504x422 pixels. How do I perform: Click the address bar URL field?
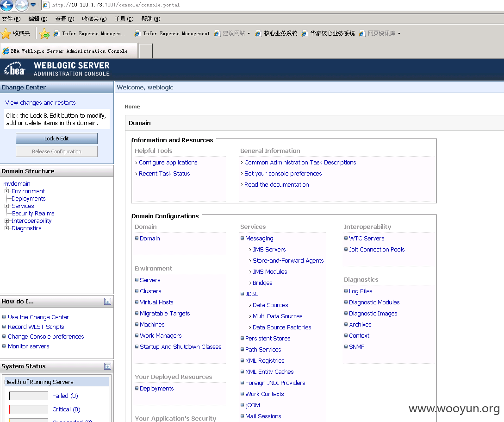273,5
